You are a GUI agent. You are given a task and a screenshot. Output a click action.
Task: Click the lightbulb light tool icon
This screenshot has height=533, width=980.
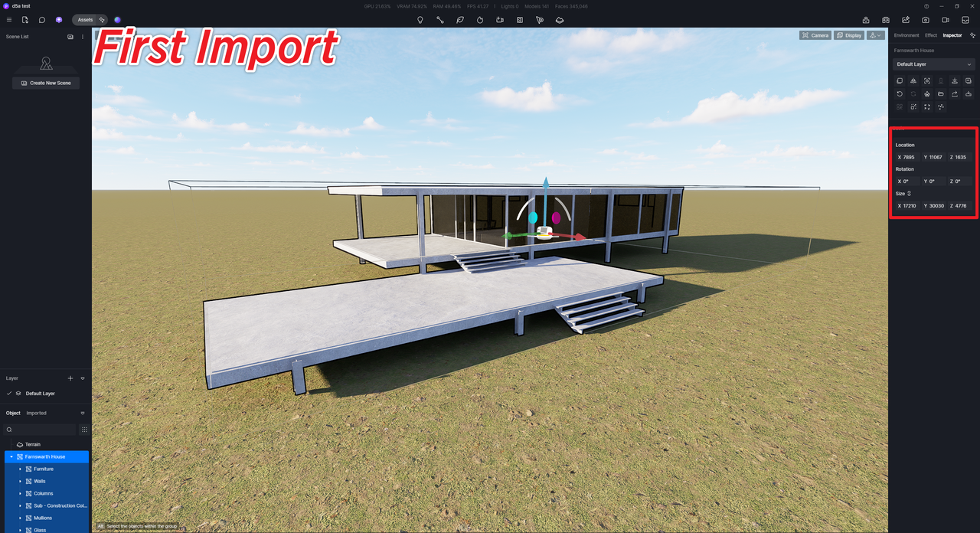pyautogui.click(x=420, y=20)
